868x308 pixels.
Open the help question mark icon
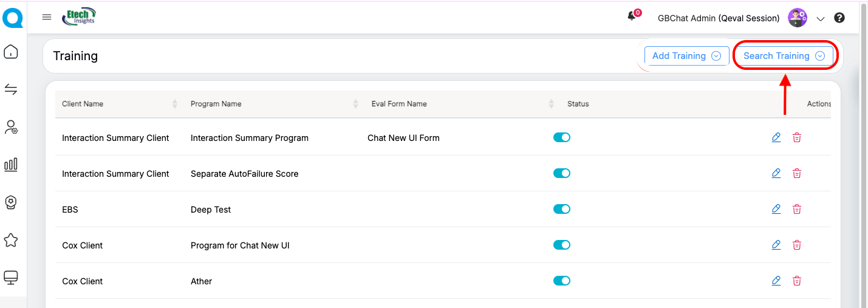coord(839,18)
